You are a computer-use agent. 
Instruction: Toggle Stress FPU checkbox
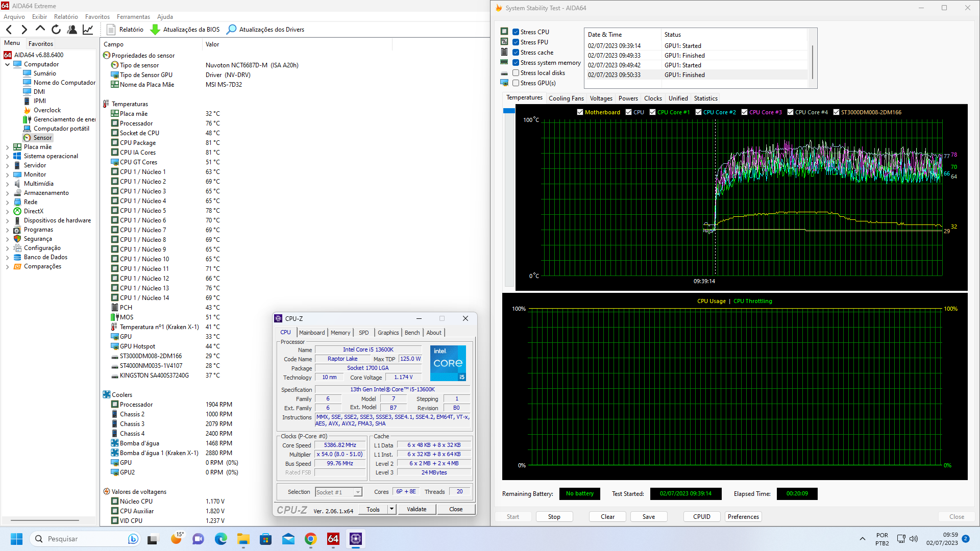click(x=516, y=42)
